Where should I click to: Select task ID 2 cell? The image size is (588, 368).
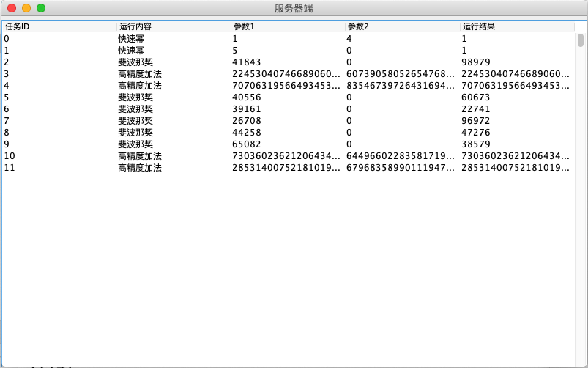pos(59,62)
